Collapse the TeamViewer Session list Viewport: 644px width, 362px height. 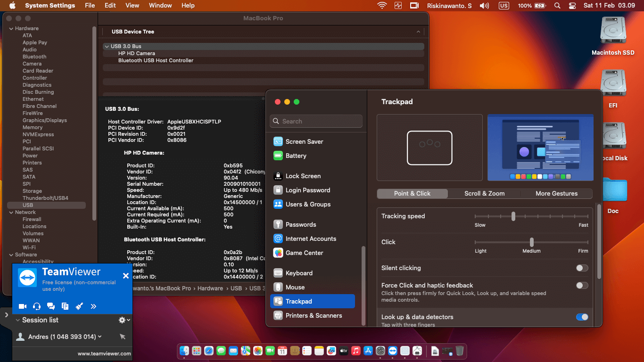coord(18,320)
